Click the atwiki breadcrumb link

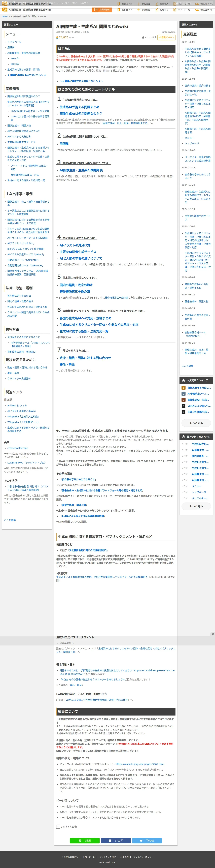point(5,16)
